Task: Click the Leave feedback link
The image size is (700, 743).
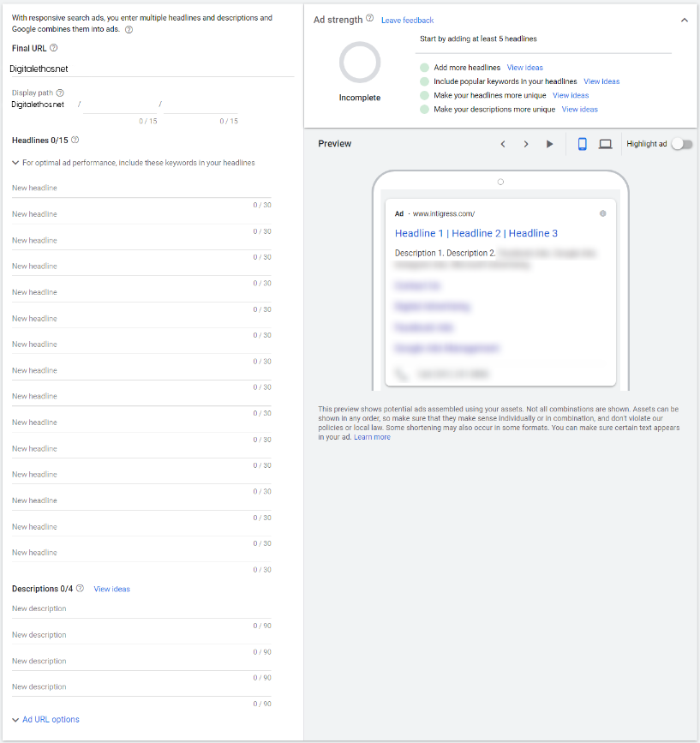Action: pos(408,19)
